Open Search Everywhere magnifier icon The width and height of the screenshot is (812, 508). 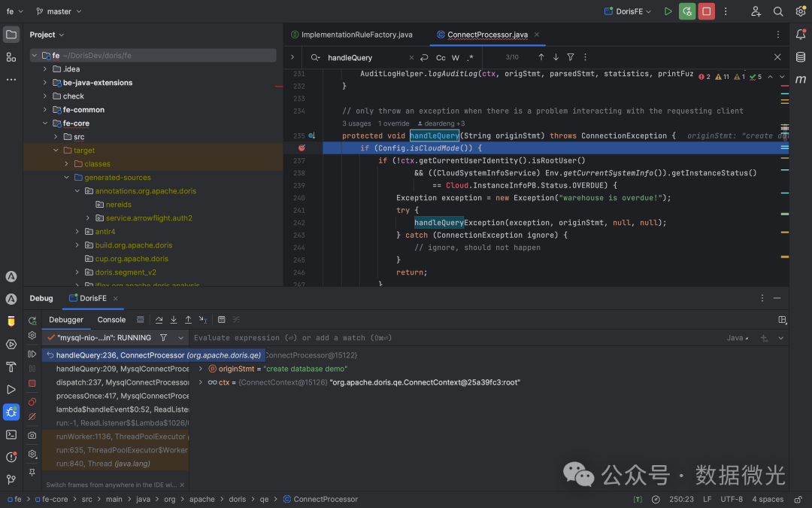(x=778, y=11)
